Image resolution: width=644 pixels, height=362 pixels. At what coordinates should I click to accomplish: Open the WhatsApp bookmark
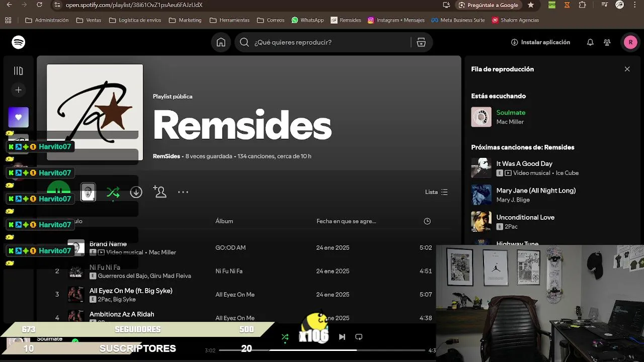click(x=307, y=20)
